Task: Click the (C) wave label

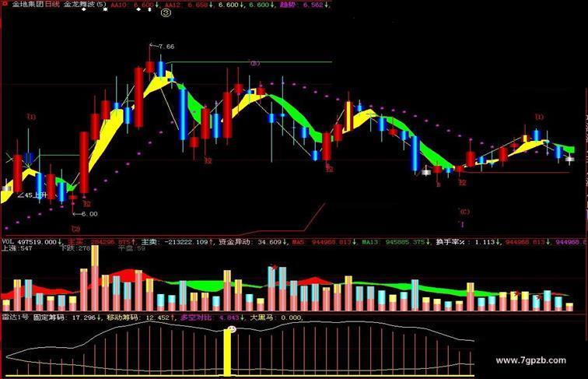Action: (464, 212)
